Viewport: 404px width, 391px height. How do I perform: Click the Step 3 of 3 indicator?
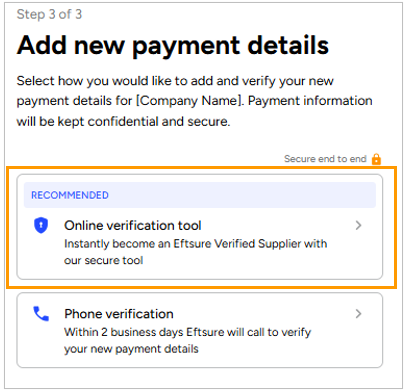[x=49, y=14]
